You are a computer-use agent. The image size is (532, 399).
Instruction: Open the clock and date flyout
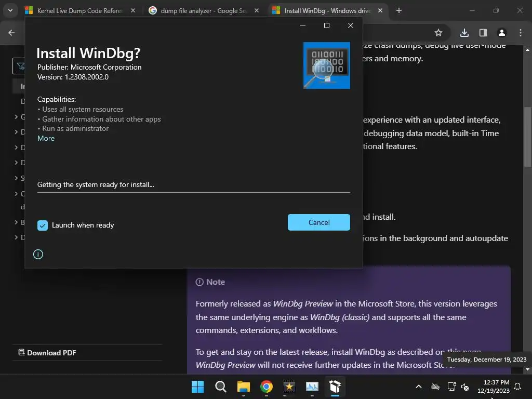[494, 387]
